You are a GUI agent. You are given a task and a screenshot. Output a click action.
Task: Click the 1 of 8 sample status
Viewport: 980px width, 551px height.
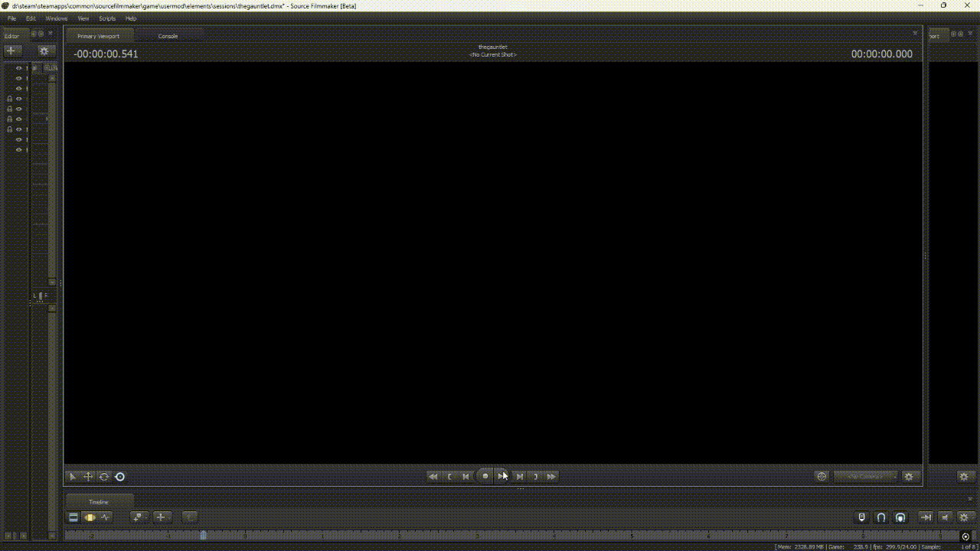pos(968,546)
